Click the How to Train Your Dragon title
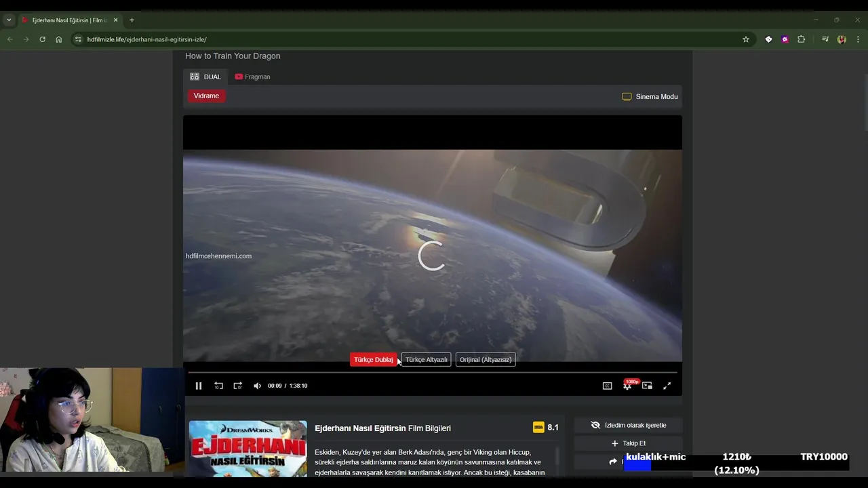 [233, 56]
